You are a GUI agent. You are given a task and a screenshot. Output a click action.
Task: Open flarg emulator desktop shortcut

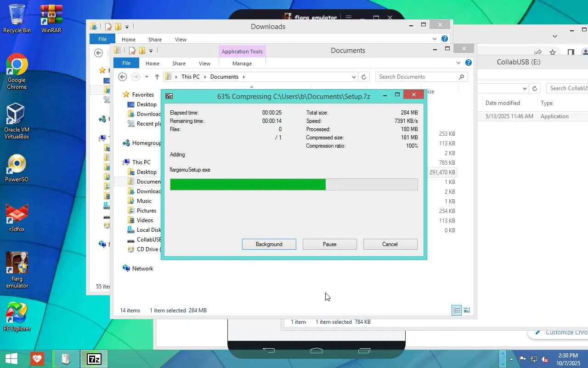point(17,270)
